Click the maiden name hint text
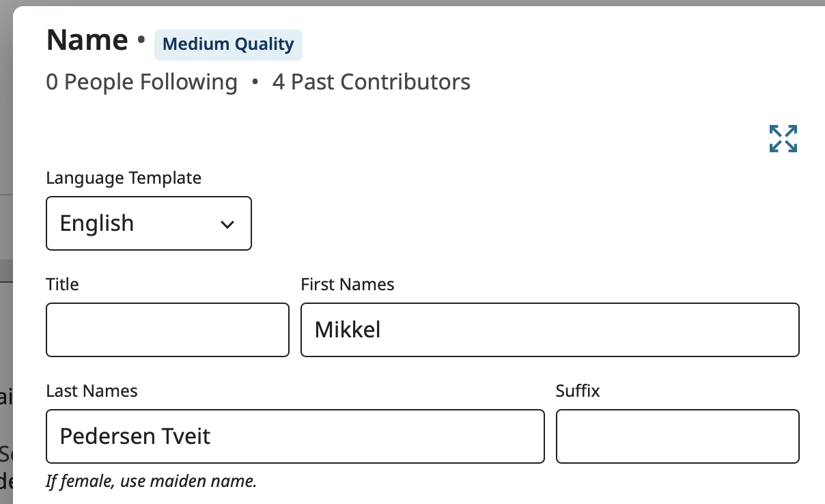 [x=151, y=481]
